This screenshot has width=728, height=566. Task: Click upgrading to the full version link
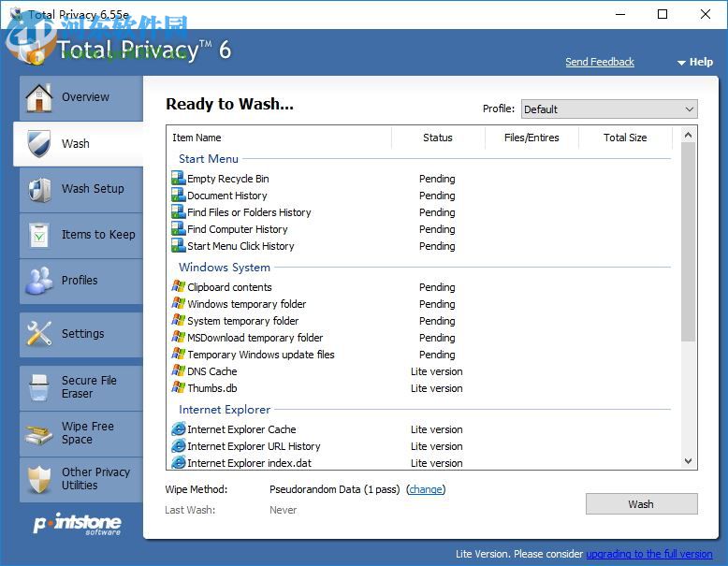[649, 554]
